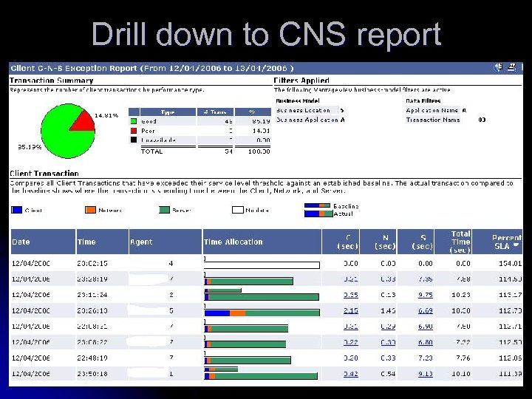Click the # Trans column header in summary table
Screen dimensions: 532x399
click(215, 112)
